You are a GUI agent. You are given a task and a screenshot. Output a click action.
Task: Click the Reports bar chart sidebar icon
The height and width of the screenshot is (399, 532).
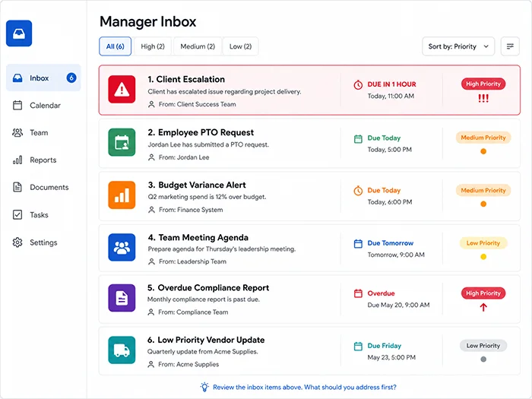tap(17, 160)
